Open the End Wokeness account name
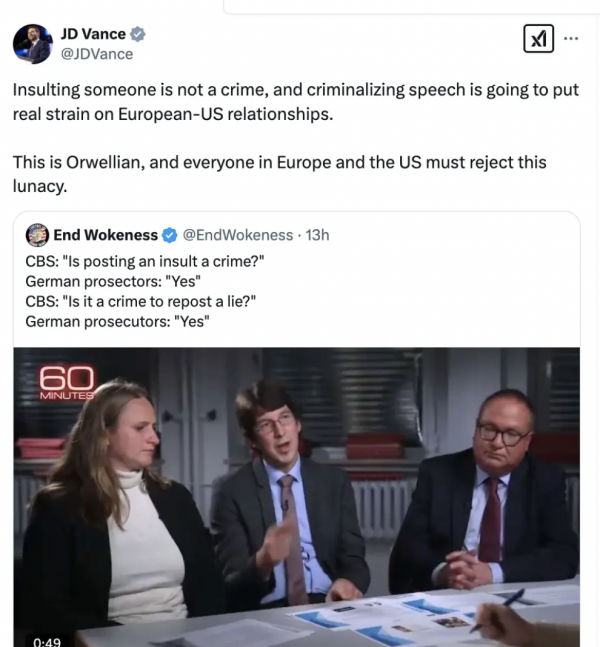 pos(106,235)
